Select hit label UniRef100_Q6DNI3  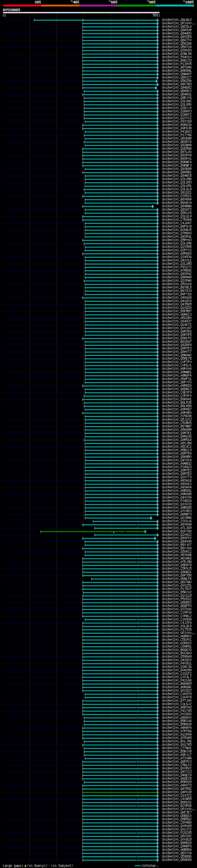click(176, 389)
